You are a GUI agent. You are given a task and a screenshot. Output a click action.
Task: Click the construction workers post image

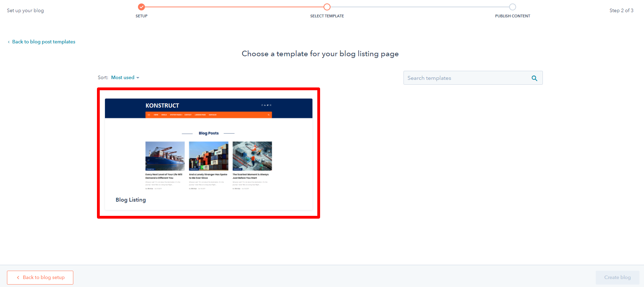(252, 156)
